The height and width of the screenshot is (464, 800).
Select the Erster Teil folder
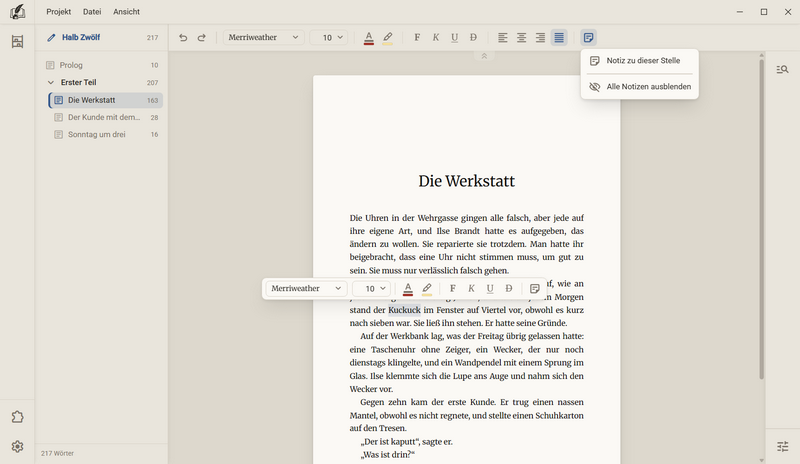[x=102, y=82]
